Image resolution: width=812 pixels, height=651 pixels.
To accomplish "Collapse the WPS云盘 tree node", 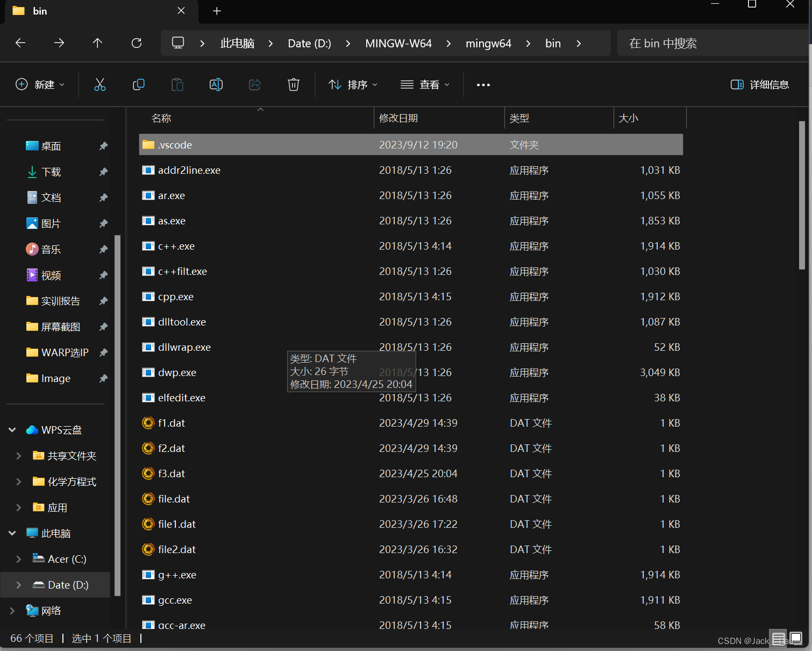I will click(12, 430).
